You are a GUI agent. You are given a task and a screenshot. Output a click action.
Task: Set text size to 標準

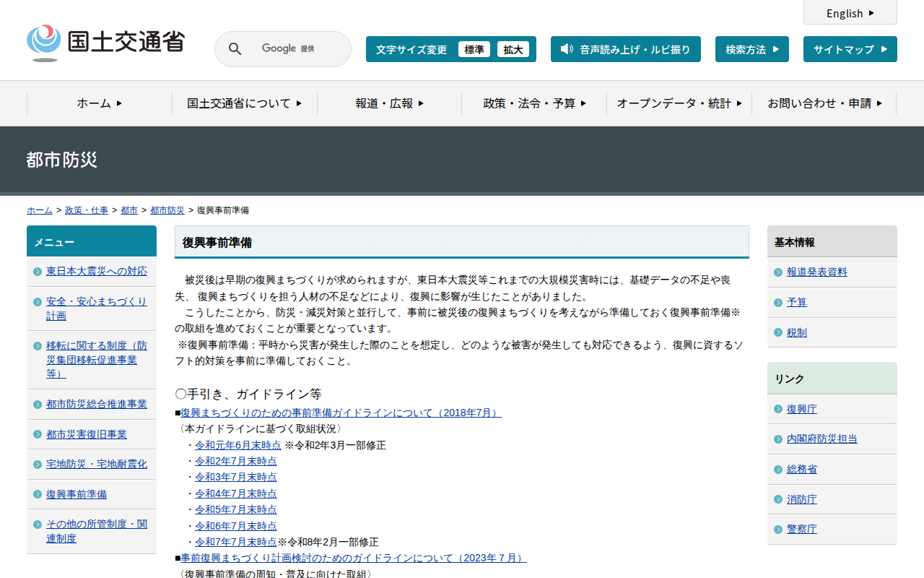click(x=474, y=49)
